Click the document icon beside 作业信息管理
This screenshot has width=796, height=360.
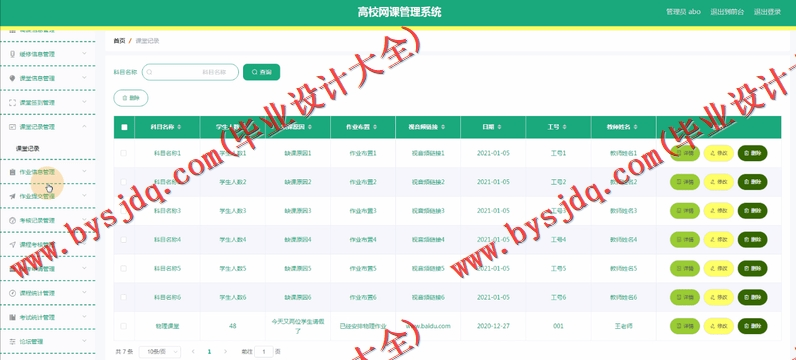coord(13,172)
